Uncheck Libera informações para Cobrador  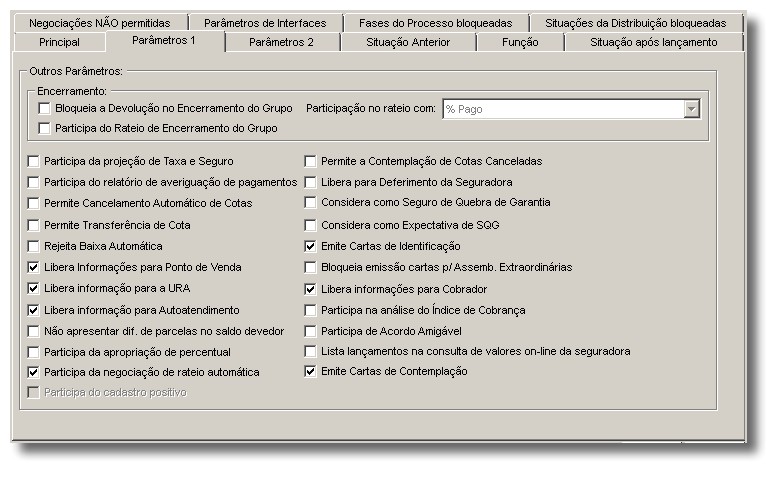coord(310,289)
